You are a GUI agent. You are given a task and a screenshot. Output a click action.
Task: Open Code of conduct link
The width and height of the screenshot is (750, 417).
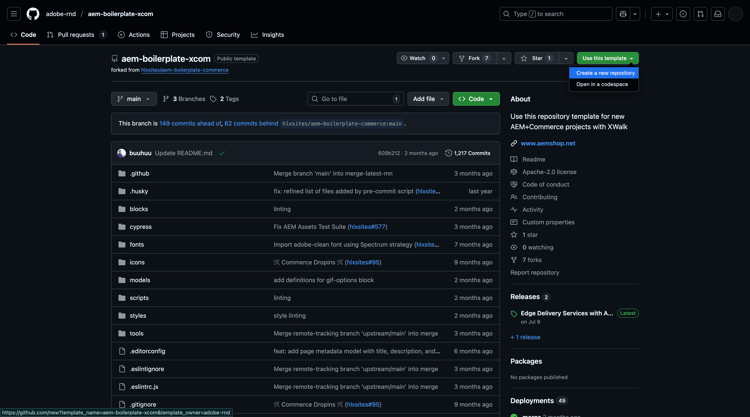(545, 184)
